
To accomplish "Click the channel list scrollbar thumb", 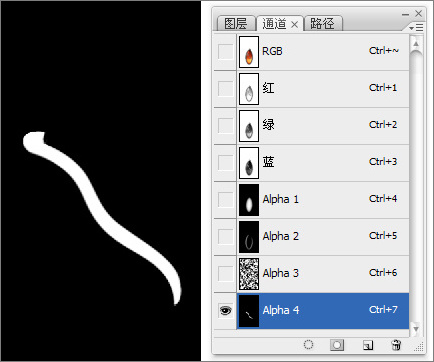I will 416,185.
